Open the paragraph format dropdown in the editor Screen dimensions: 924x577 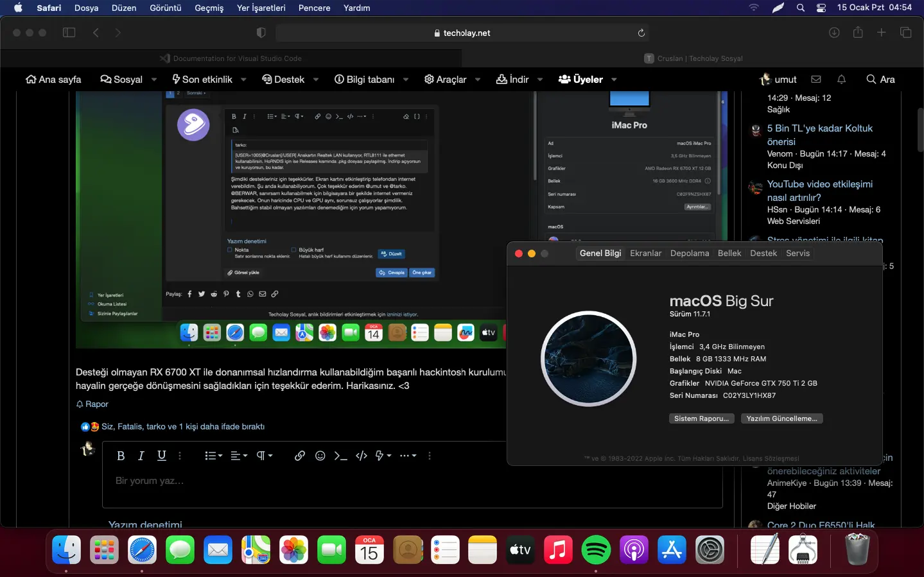(265, 456)
